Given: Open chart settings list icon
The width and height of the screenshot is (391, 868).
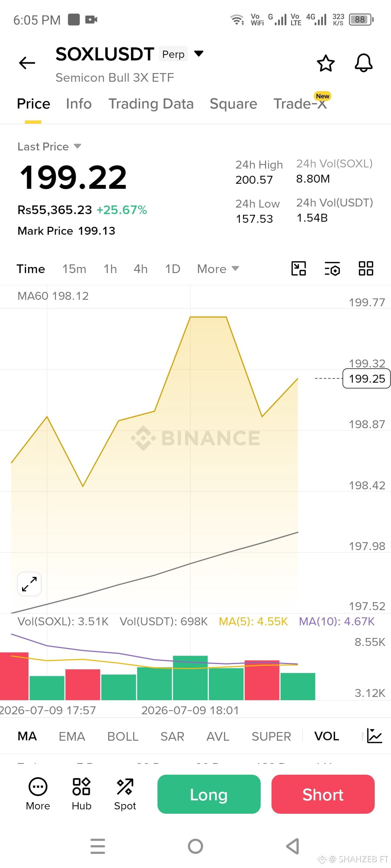Looking at the screenshot, I should click(x=332, y=269).
